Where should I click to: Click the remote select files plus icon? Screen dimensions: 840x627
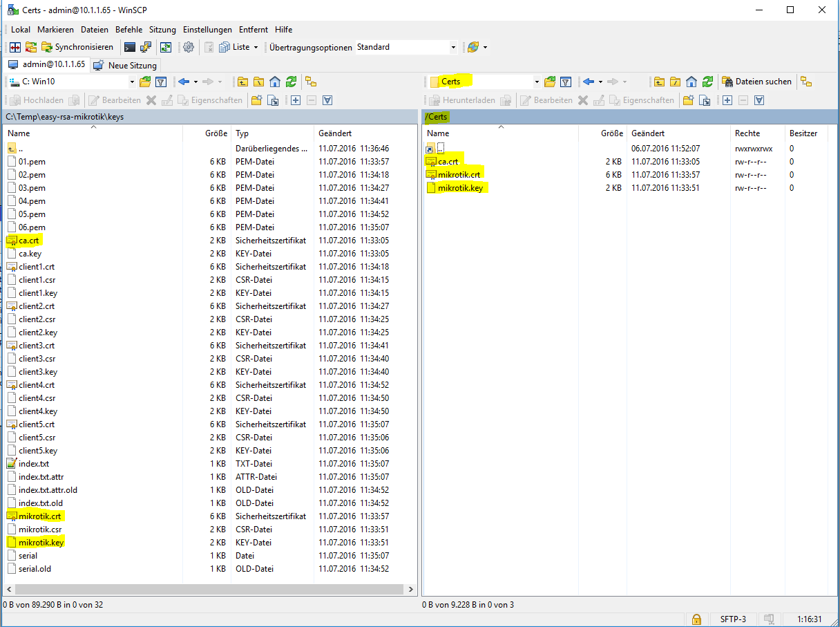[727, 100]
